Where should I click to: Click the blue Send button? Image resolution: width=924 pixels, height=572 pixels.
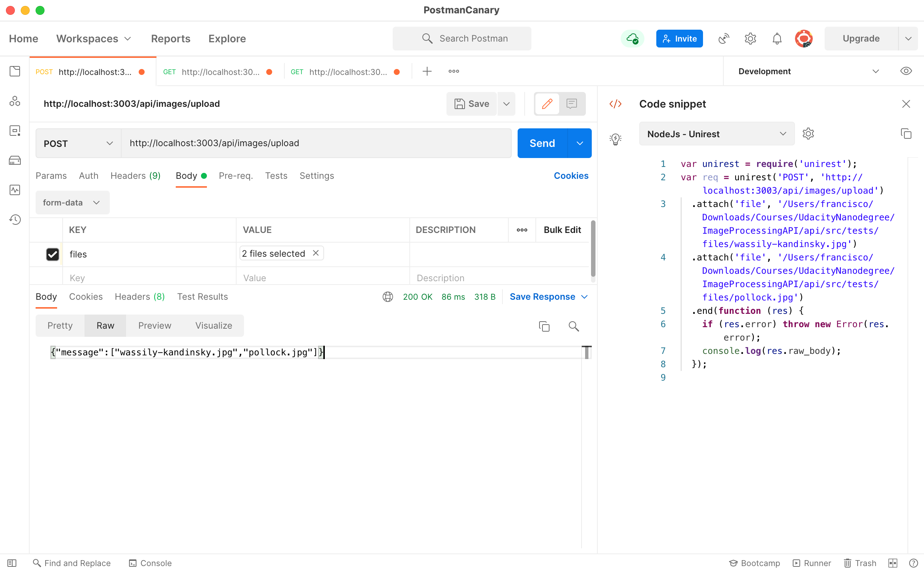pyautogui.click(x=542, y=144)
